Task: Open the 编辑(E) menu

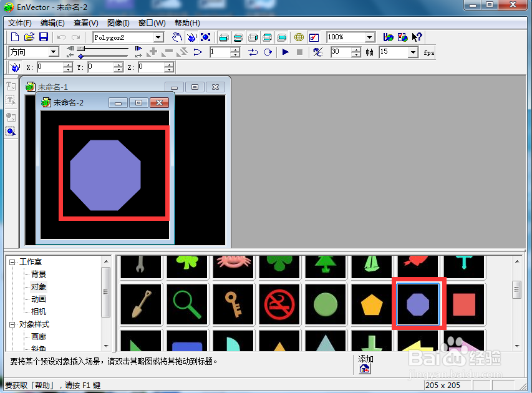Action: (52, 23)
